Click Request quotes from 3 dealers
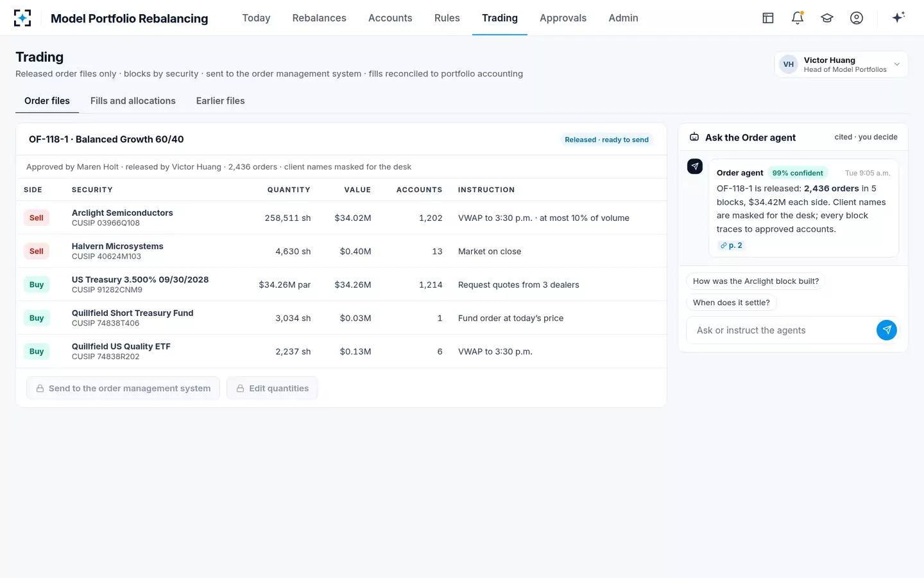The height and width of the screenshot is (578, 924). pyautogui.click(x=518, y=285)
